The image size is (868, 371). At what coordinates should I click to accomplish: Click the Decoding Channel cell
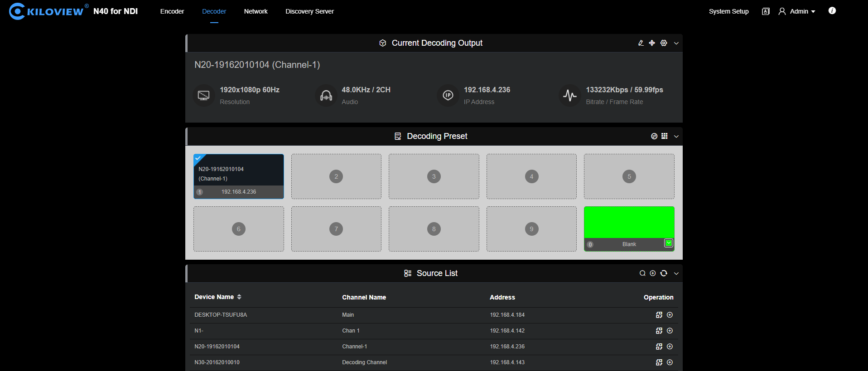365,362
